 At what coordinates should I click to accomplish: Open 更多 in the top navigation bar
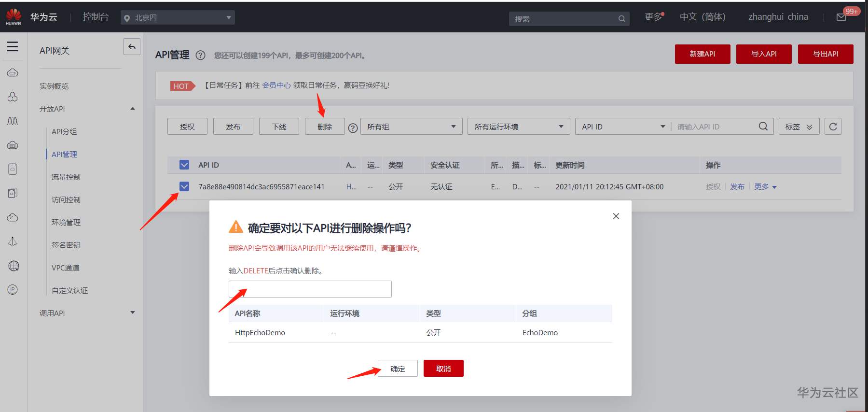(654, 17)
